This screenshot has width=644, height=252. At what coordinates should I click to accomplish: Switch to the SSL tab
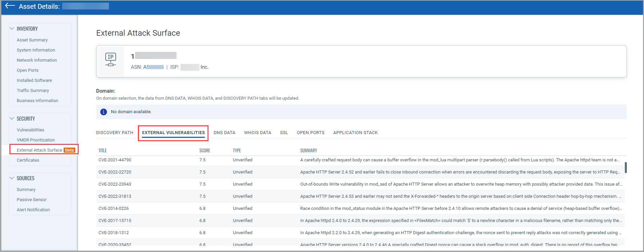(284, 133)
